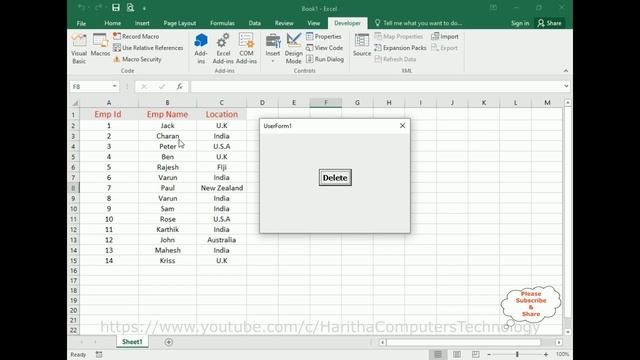This screenshot has height=360, width=640.
Task: Select column F header
Action: tap(326, 103)
